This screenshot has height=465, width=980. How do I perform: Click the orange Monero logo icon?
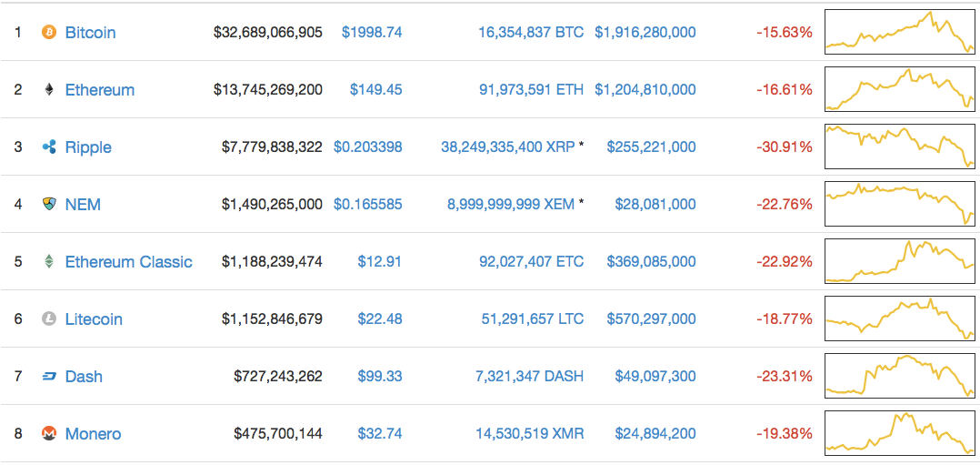tap(49, 434)
